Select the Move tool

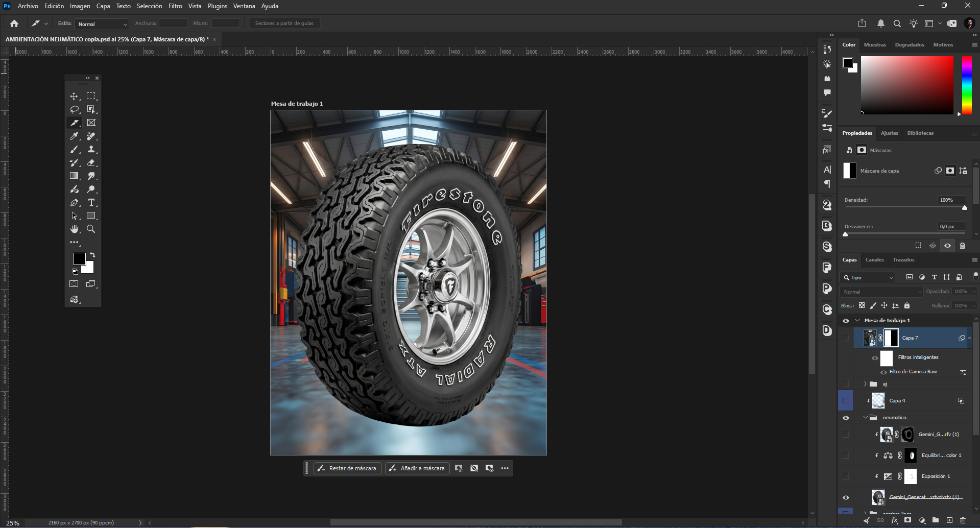74,96
